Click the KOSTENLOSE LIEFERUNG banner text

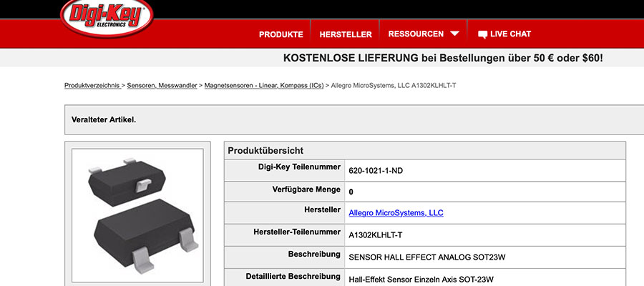point(443,58)
